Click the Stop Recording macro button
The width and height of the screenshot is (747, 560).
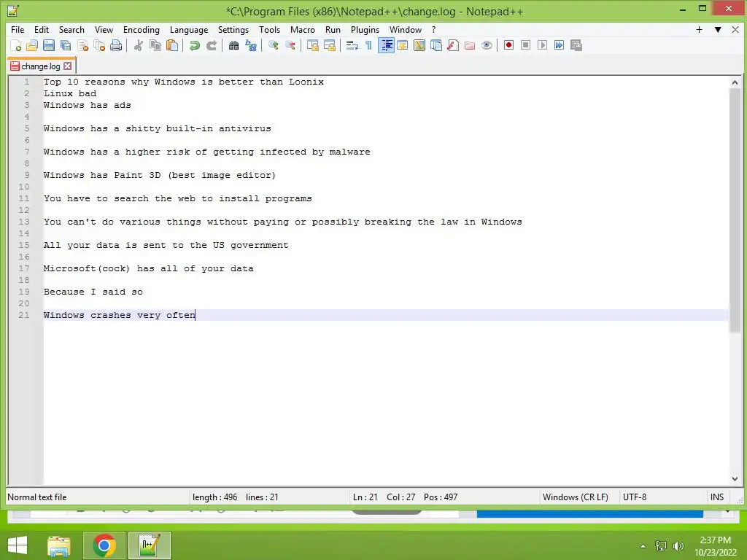(x=525, y=45)
